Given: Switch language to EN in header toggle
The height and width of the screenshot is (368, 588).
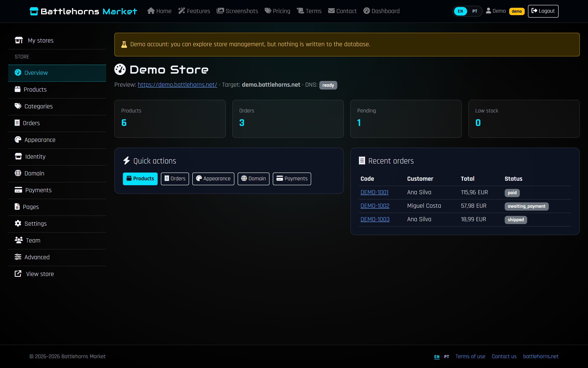Looking at the screenshot, I should click(460, 11).
